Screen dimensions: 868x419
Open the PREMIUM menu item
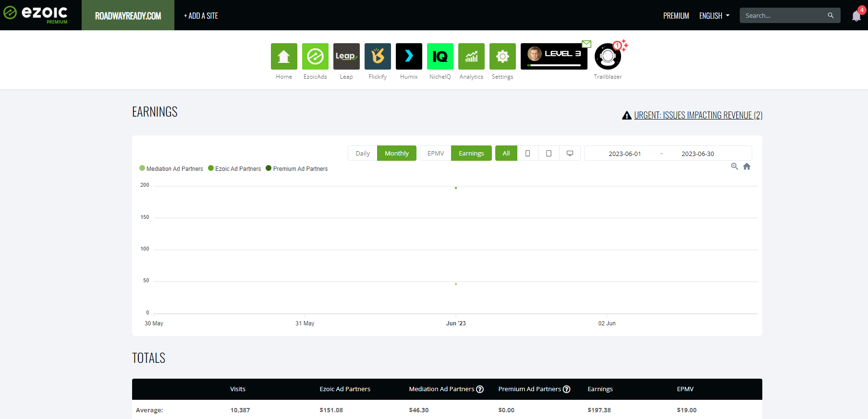pyautogui.click(x=676, y=16)
